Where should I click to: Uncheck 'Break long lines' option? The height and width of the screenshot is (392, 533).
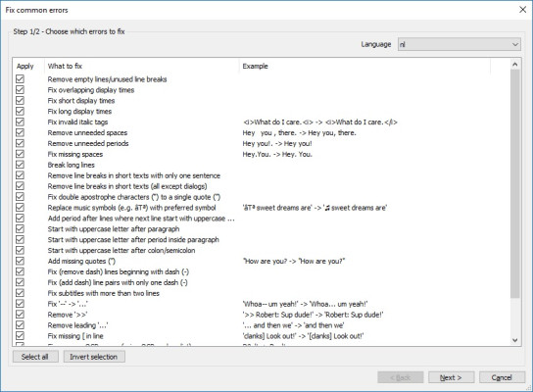click(20, 165)
